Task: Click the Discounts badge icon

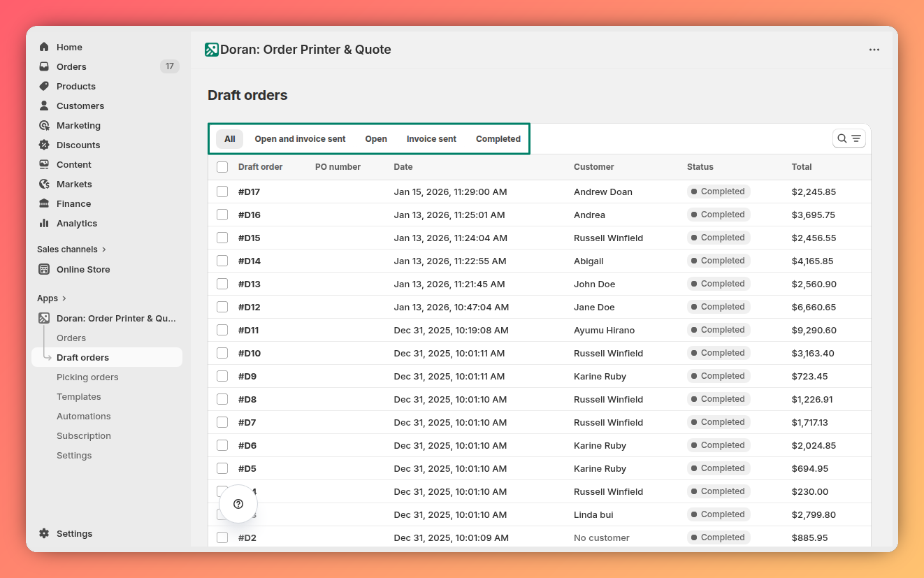Action: click(44, 145)
